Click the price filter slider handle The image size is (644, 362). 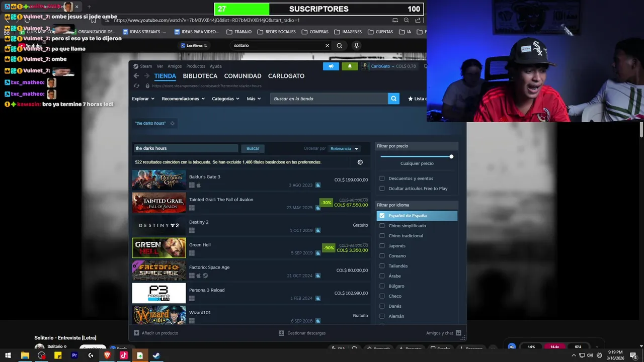(451, 156)
